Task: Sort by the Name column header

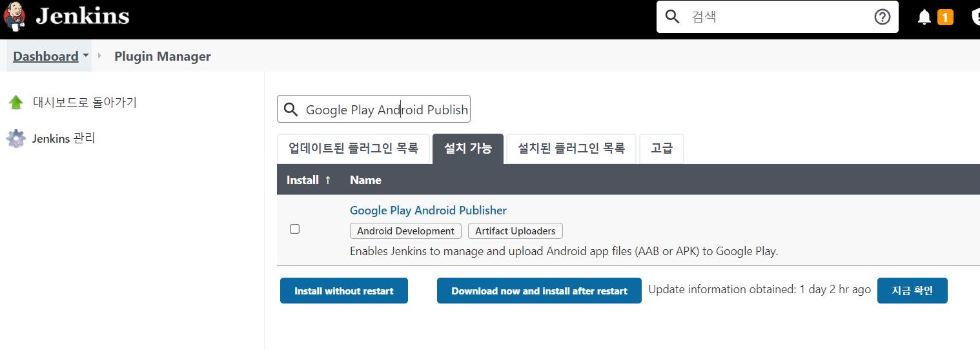Action: click(365, 180)
